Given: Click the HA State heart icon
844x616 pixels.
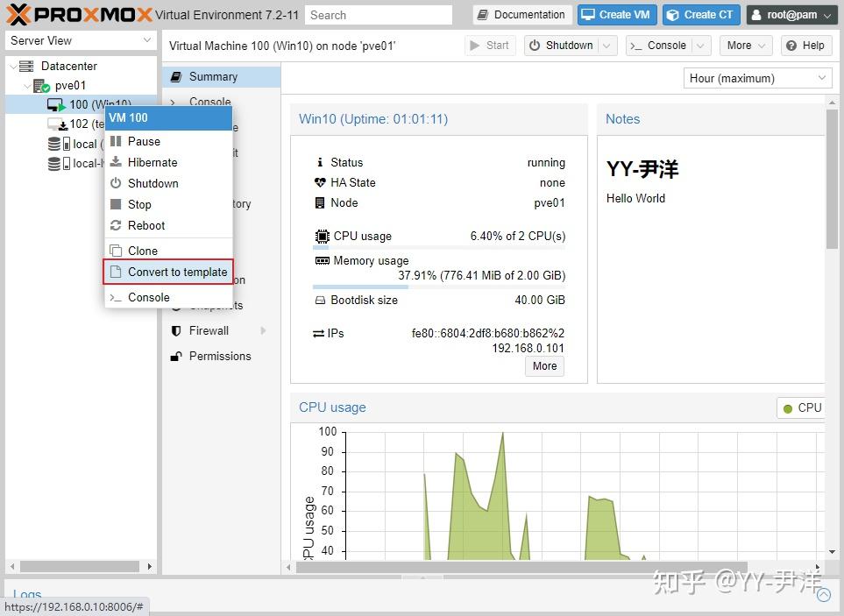Looking at the screenshot, I should [320, 182].
